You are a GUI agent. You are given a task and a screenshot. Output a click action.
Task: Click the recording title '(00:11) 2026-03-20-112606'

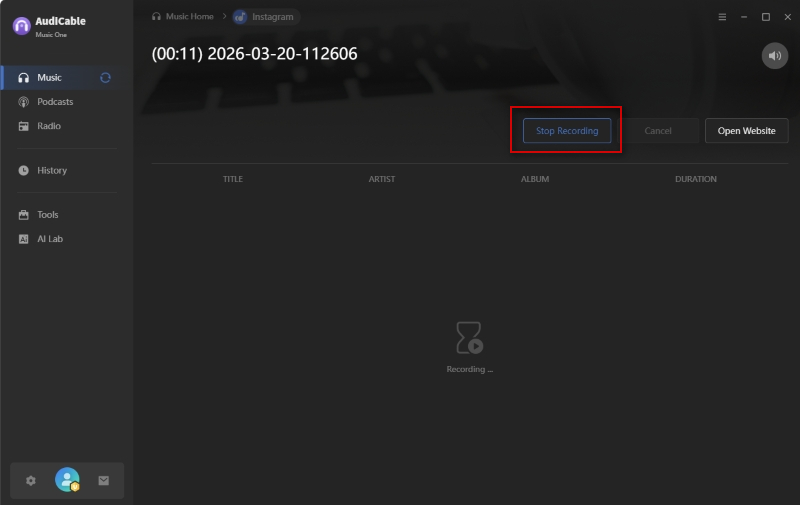pyautogui.click(x=254, y=54)
